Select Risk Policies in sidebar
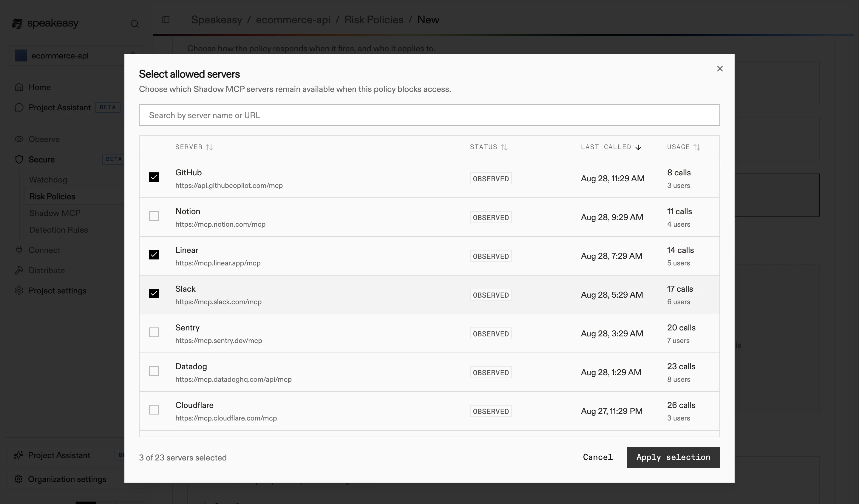 pos(52,196)
